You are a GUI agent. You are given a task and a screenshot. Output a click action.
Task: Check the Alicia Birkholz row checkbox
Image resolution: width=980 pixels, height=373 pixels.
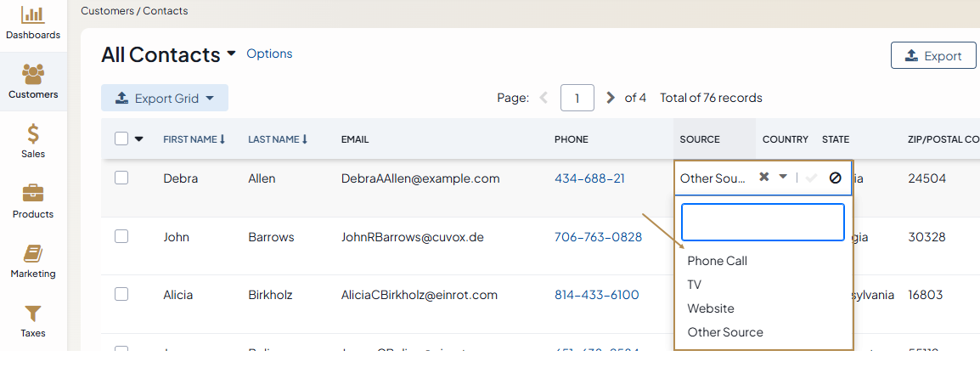click(121, 294)
